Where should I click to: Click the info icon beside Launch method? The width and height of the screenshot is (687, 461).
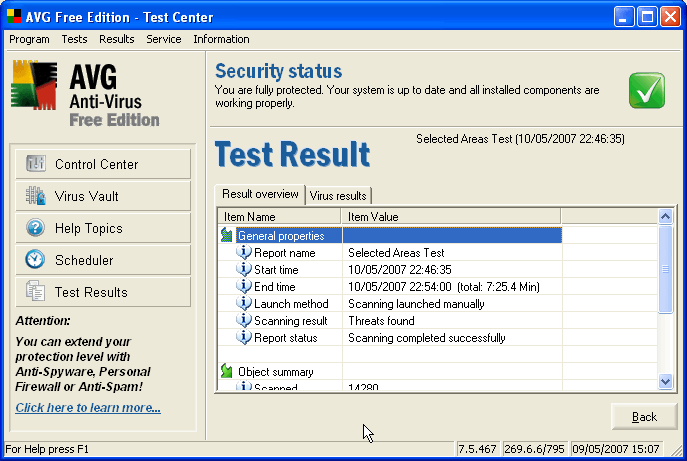click(244, 303)
